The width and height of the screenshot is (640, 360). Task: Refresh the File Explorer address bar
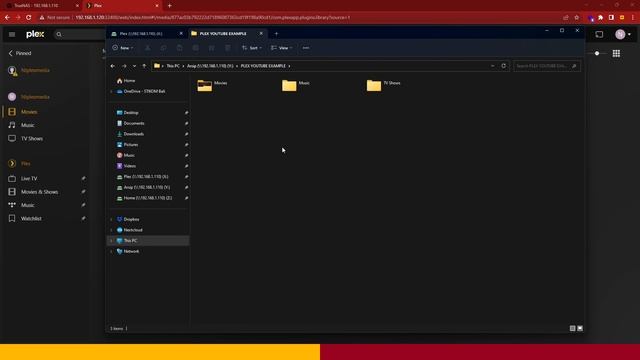pos(503,66)
